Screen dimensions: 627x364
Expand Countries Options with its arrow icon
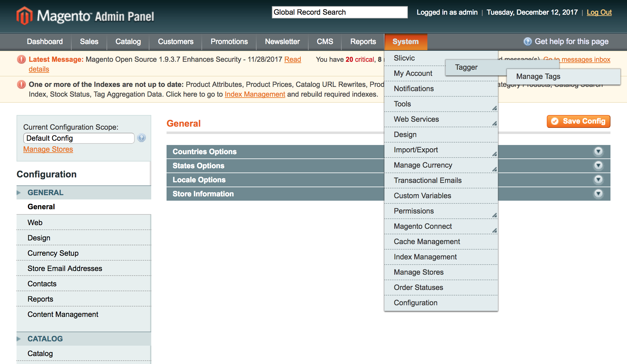pyautogui.click(x=598, y=151)
